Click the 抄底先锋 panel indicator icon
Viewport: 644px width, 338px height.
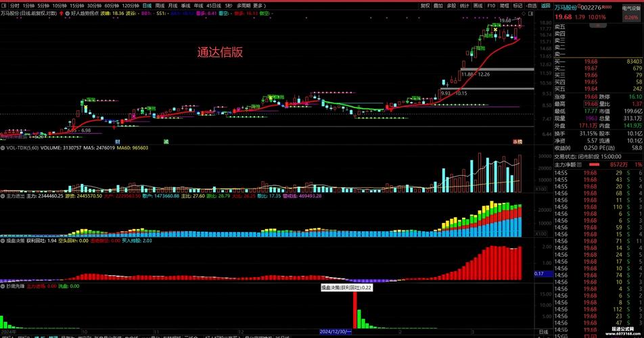3,286
